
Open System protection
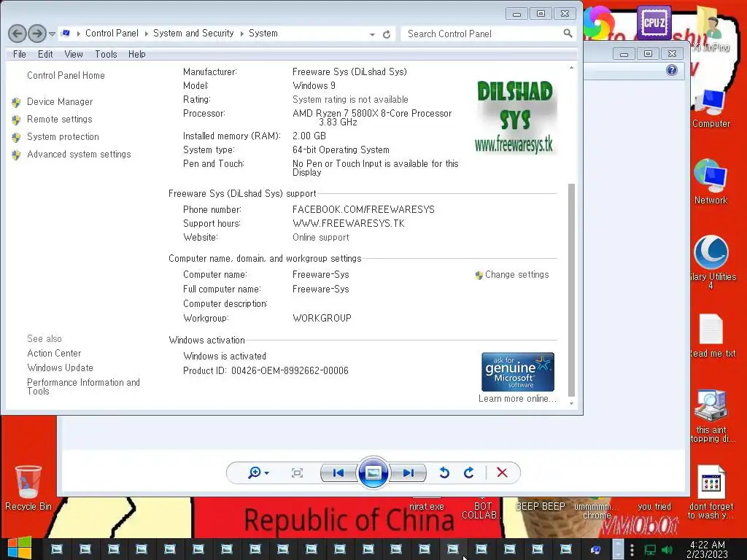63,136
